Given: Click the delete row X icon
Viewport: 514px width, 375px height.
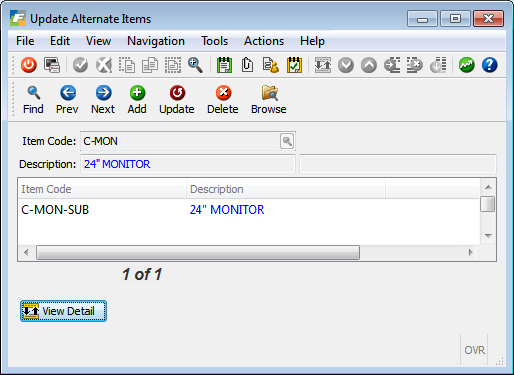Looking at the screenshot, I should coord(415,65).
